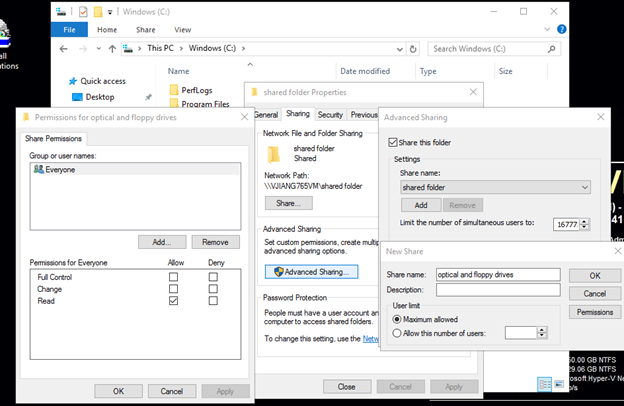Click the Share name input field
624x406 pixels.
[498, 275]
